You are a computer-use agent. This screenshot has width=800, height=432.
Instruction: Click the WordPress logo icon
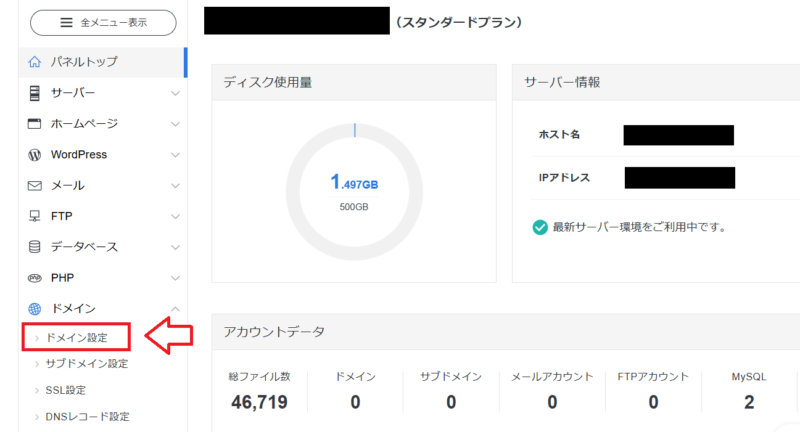click(34, 155)
